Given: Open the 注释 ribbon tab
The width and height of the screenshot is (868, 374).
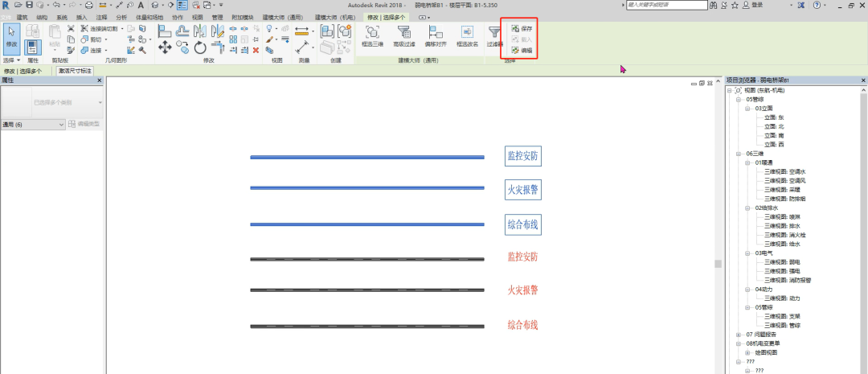Looking at the screenshot, I should coord(102,18).
